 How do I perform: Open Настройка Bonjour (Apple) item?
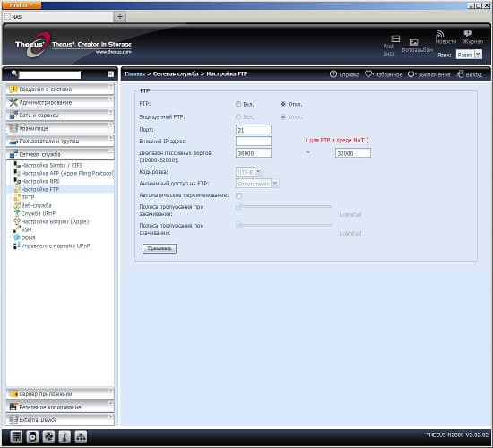tap(55, 221)
